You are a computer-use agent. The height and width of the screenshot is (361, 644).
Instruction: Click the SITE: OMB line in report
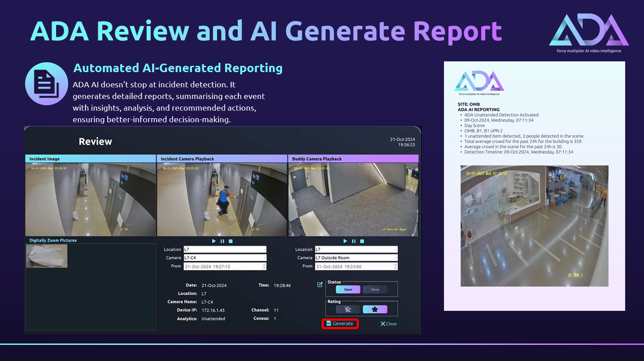(469, 104)
